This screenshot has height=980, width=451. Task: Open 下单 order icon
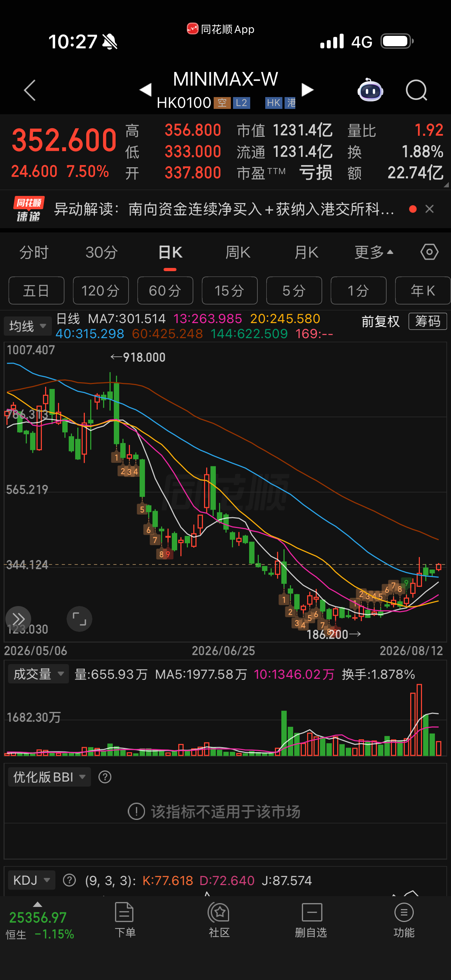point(125,919)
